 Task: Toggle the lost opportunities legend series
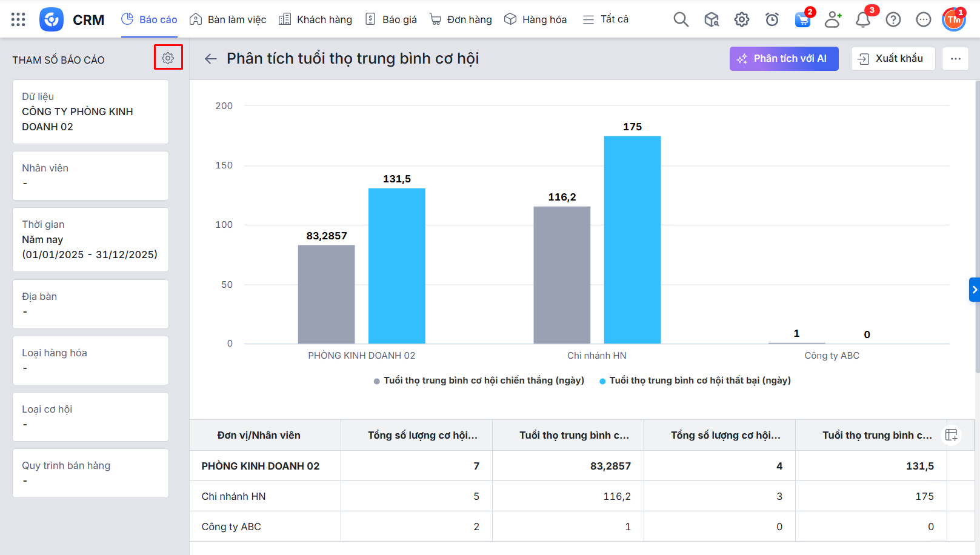[695, 381]
